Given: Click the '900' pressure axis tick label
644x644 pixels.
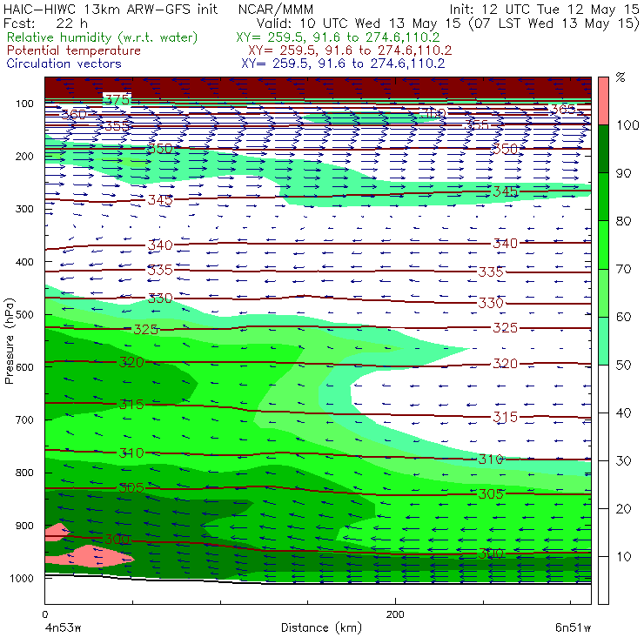Looking at the screenshot, I should (x=24, y=526).
